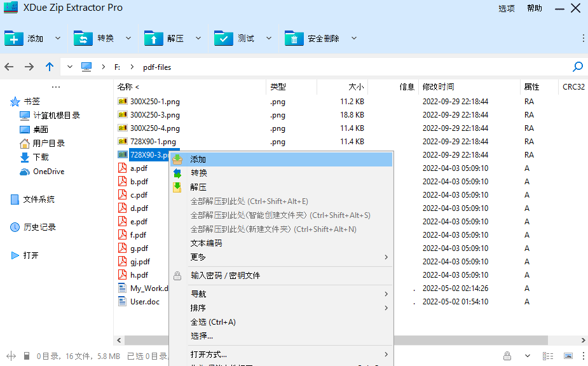Click the back navigation arrow
The height and width of the screenshot is (366, 588).
9,66
